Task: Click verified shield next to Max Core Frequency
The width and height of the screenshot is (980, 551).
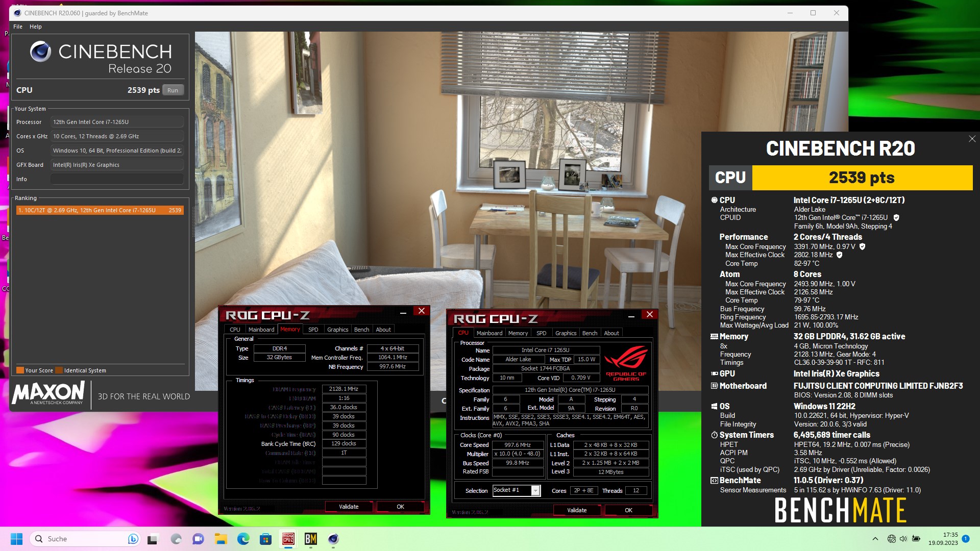Action: tap(863, 246)
